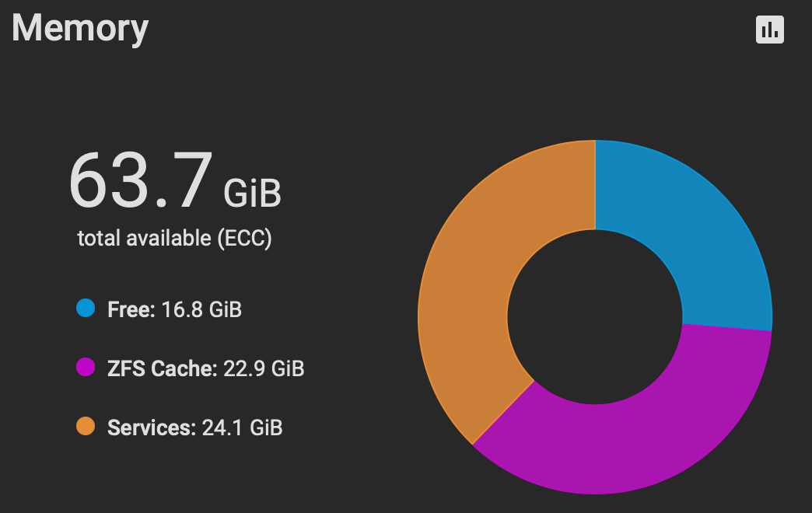Click the ZFS Cache and Services segment boundary

tap(503, 413)
